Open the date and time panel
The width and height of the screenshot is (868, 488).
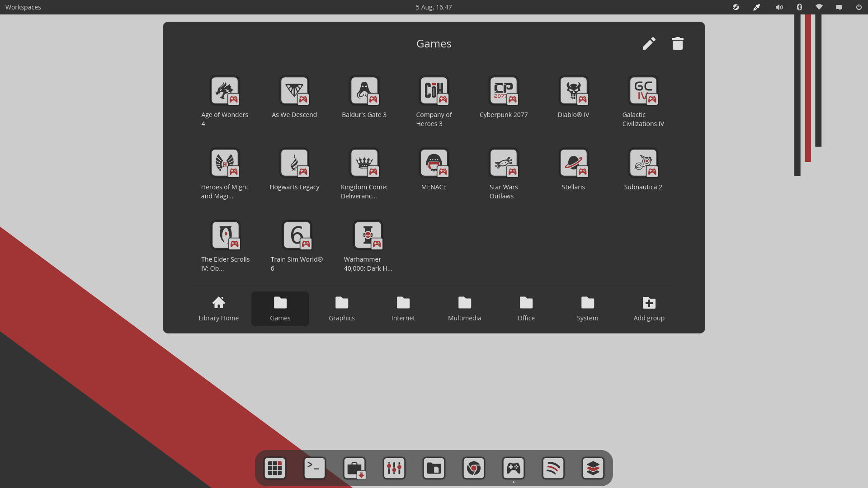434,7
